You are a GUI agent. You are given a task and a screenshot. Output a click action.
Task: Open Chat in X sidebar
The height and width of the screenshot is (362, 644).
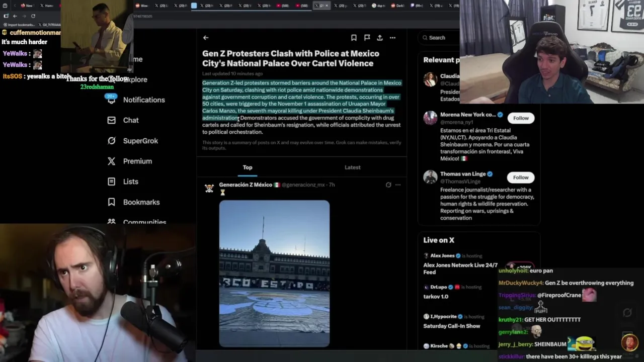click(x=123, y=120)
